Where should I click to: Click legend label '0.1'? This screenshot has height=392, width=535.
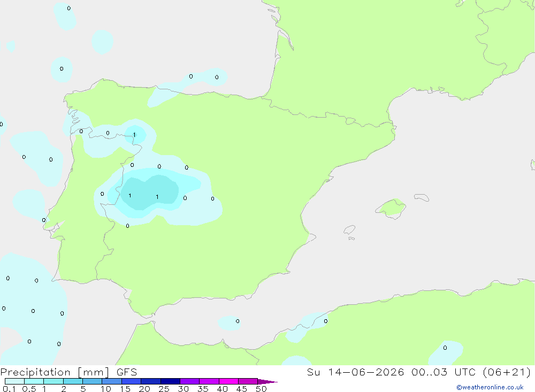9,389
